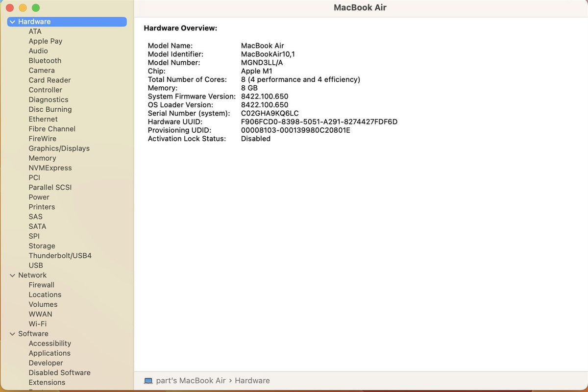Image resolution: width=588 pixels, height=392 pixels.
Task: Select WWAN under Network
Action: point(40,314)
